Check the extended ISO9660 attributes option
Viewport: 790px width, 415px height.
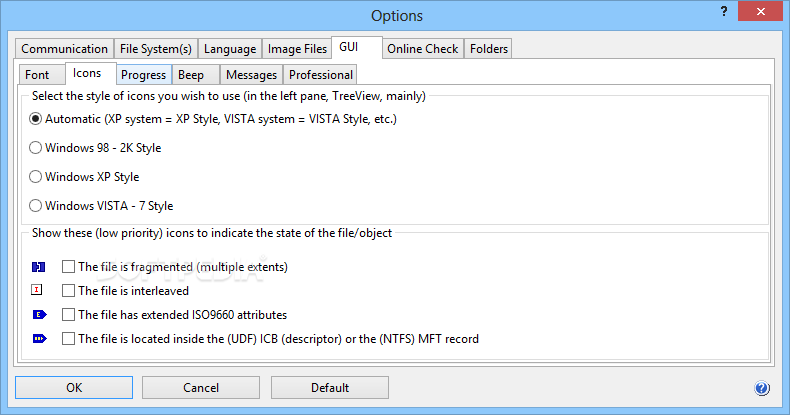[x=68, y=315]
